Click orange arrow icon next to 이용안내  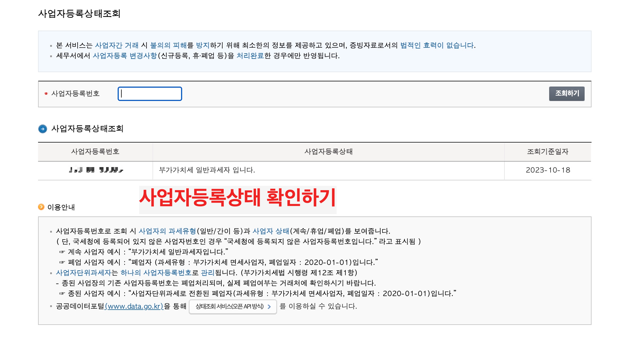point(41,207)
